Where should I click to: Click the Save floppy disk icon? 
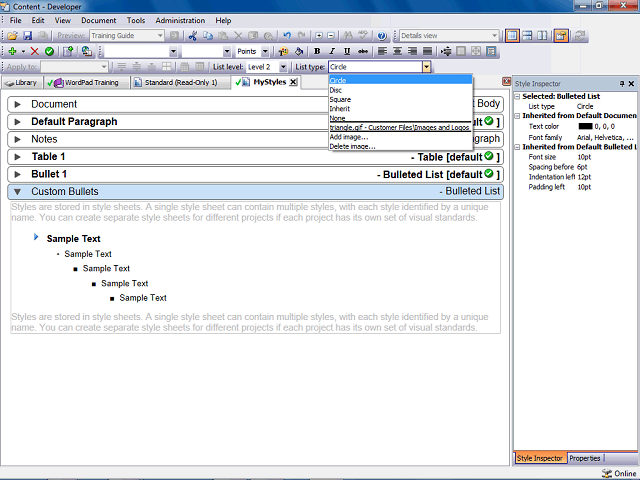[x=27, y=36]
